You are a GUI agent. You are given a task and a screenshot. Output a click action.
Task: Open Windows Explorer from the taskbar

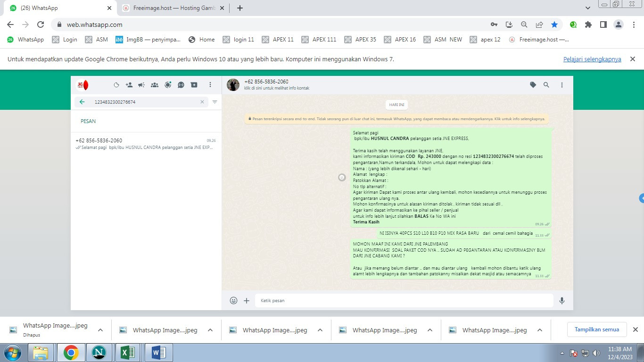click(x=41, y=353)
